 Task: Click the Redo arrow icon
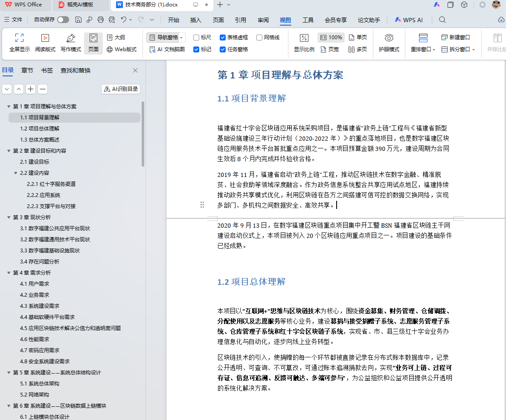point(141,20)
